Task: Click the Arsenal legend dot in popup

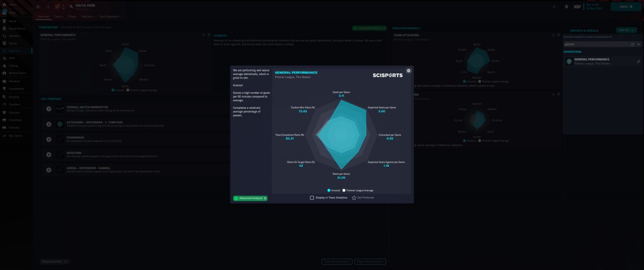Action: click(329, 190)
